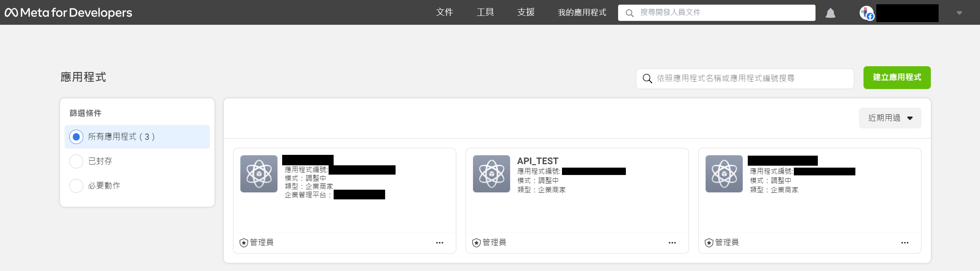
Task: Click the admin badge icon on first card
Action: 244,243
